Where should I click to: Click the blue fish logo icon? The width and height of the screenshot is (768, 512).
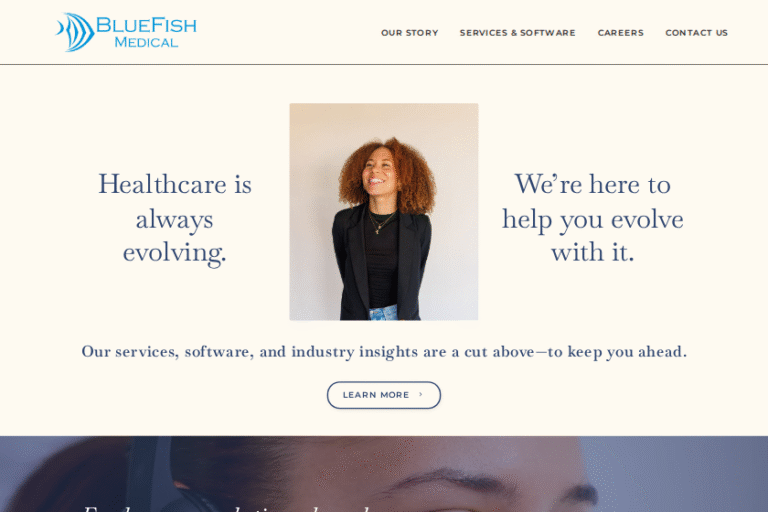(75, 32)
